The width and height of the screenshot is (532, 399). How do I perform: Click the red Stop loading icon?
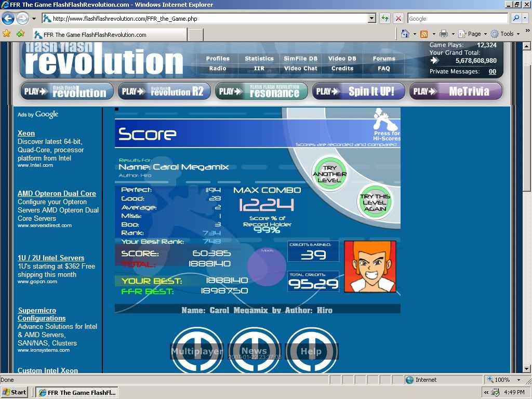coord(398,19)
